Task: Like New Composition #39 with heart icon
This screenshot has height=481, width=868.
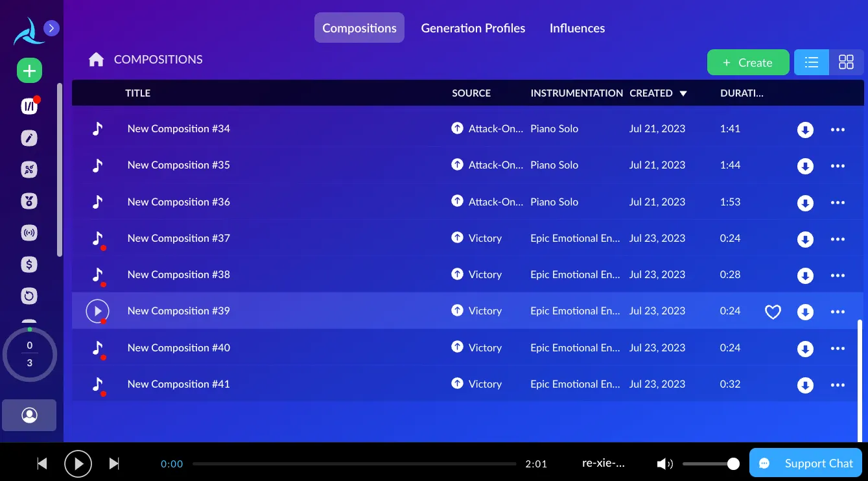Action: (773, 312)
